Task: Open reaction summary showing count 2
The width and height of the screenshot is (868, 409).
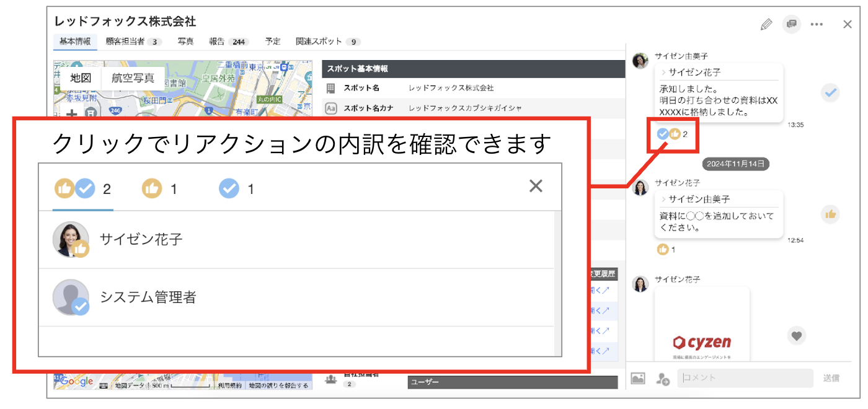Action: 672,134
